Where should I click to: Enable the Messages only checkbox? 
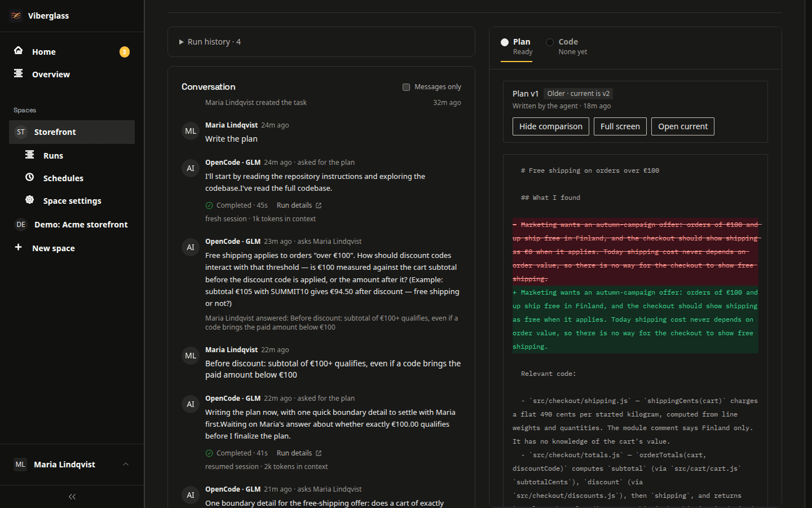pyautogui.click(x=406, y=87)
